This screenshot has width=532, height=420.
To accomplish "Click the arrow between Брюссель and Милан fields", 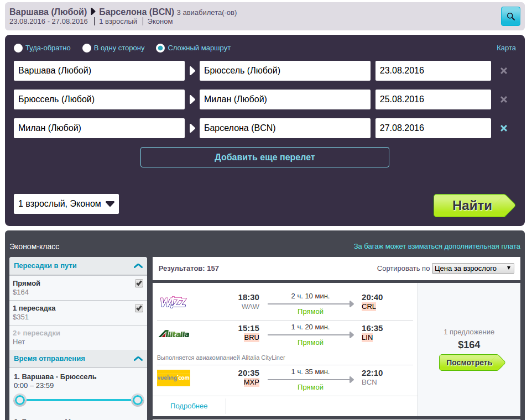I will pyautogui.click(x=192, y=99).
